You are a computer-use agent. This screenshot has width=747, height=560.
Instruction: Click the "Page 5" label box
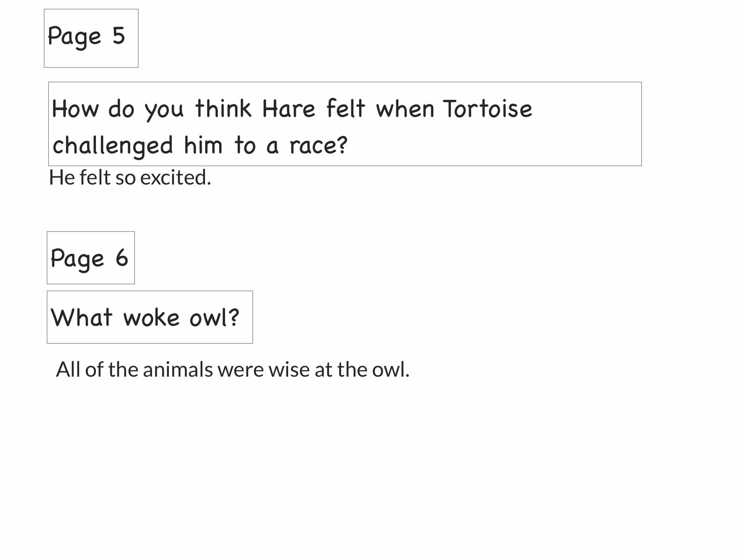tap(91, 38)
